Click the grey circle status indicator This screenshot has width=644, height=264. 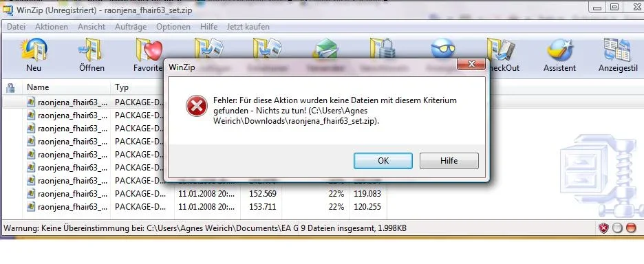(x=617, y=228)
